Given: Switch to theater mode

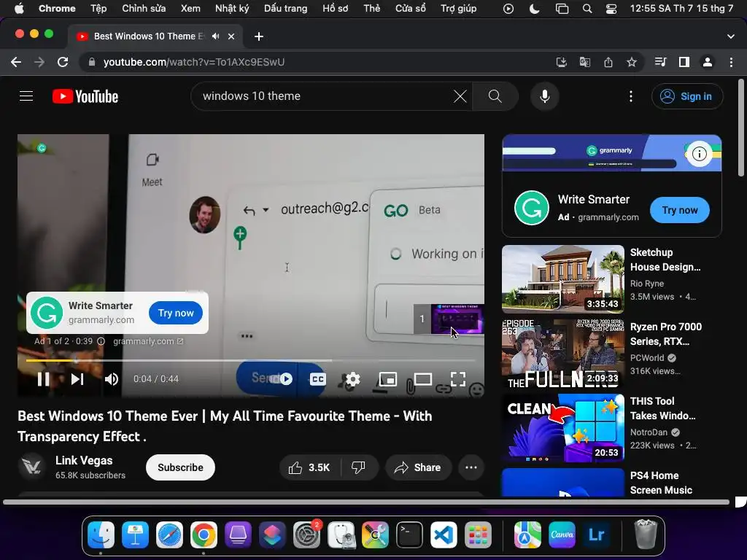Looking at the screenshot, I should (x=422, y=379).
